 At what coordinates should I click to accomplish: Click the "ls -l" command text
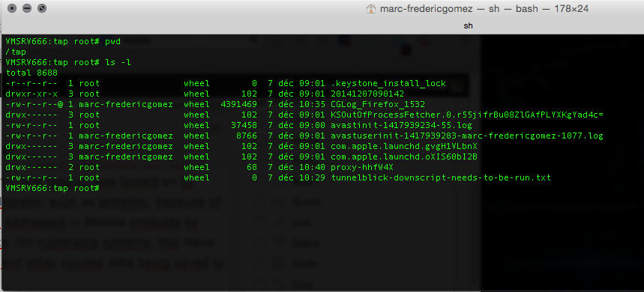click(118, 62)
